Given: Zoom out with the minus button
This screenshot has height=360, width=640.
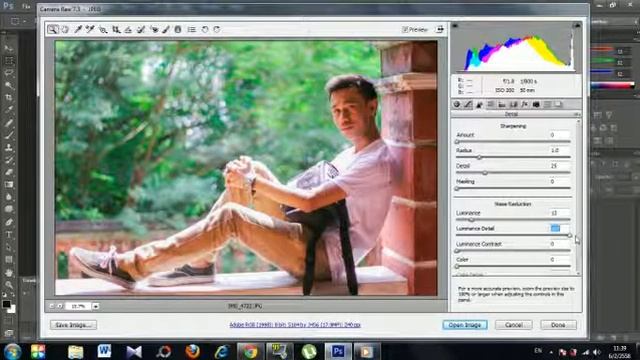Looking at the screenshot, I should (x=52, y=306).
